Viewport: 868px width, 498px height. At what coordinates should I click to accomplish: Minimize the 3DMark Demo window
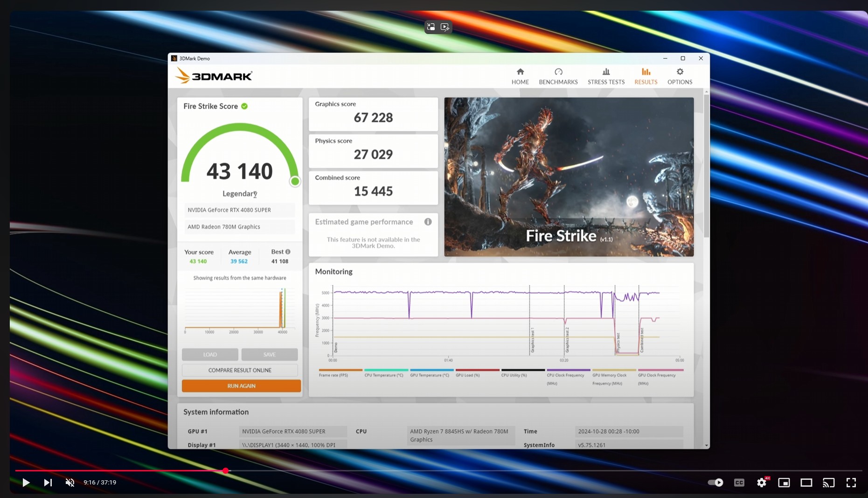click(665, 58)
